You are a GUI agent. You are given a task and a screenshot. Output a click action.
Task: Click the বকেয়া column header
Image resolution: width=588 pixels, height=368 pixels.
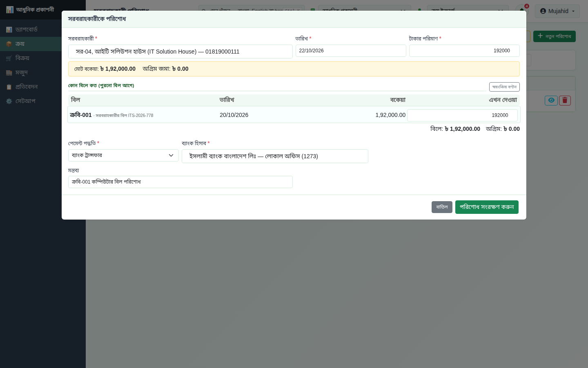pos(398,100)
